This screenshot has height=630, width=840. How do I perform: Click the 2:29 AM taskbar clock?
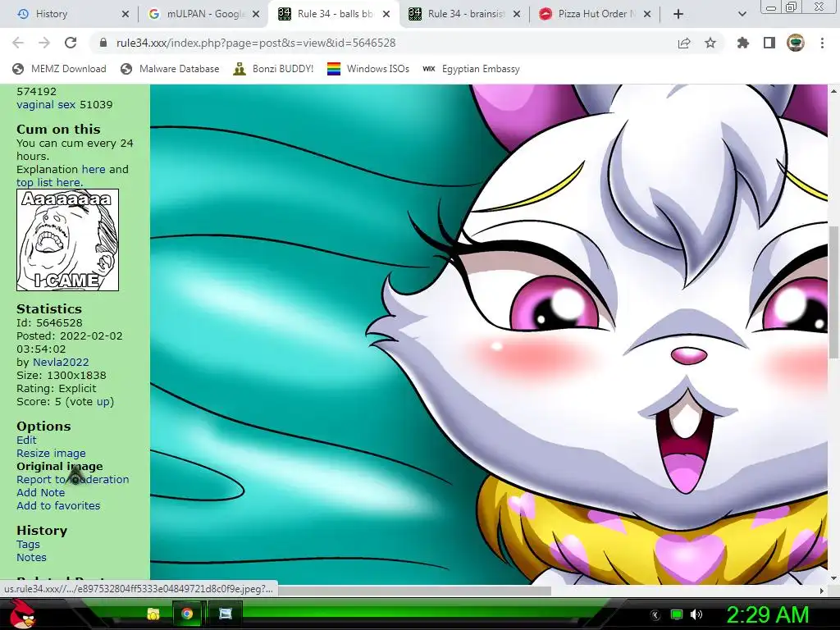[x=767, y=614]
